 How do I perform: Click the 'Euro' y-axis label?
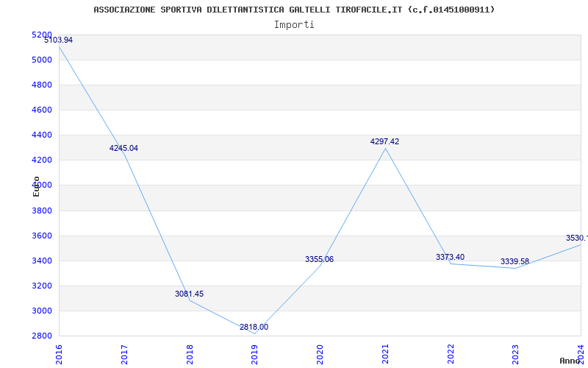tap(36, 186)
